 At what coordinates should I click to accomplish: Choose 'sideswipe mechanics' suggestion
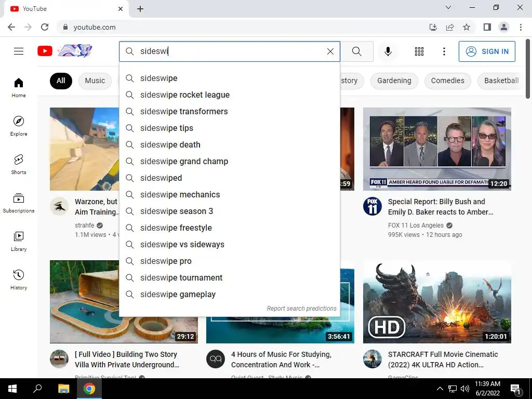[x=229, y=194]
